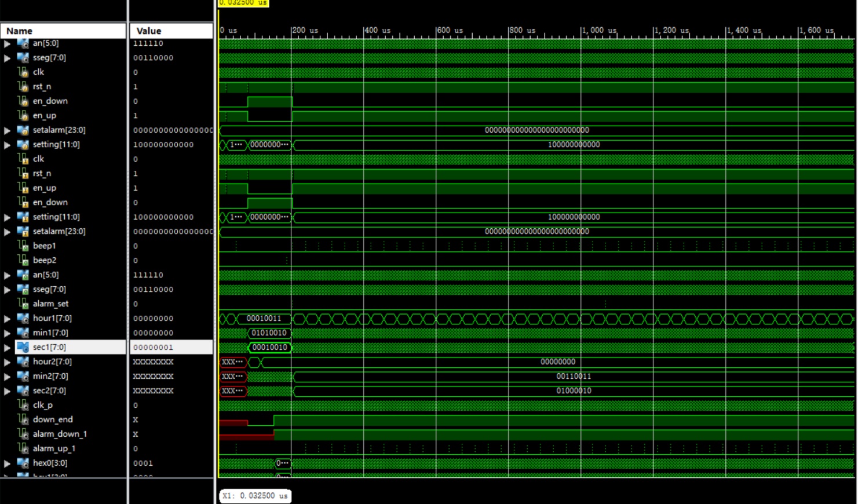The height and width of the screenshot is (504, 858).
Task: Expand the min1[7:0] bus
Action: (7, 333)
